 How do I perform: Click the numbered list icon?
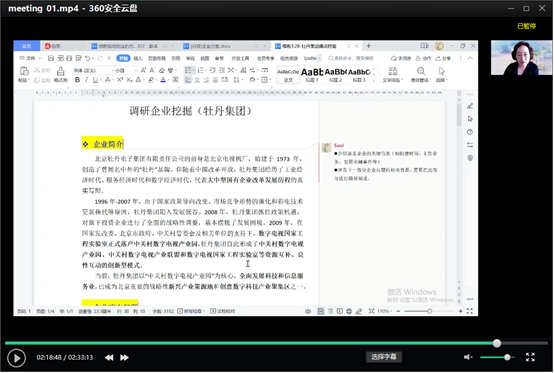200,70
